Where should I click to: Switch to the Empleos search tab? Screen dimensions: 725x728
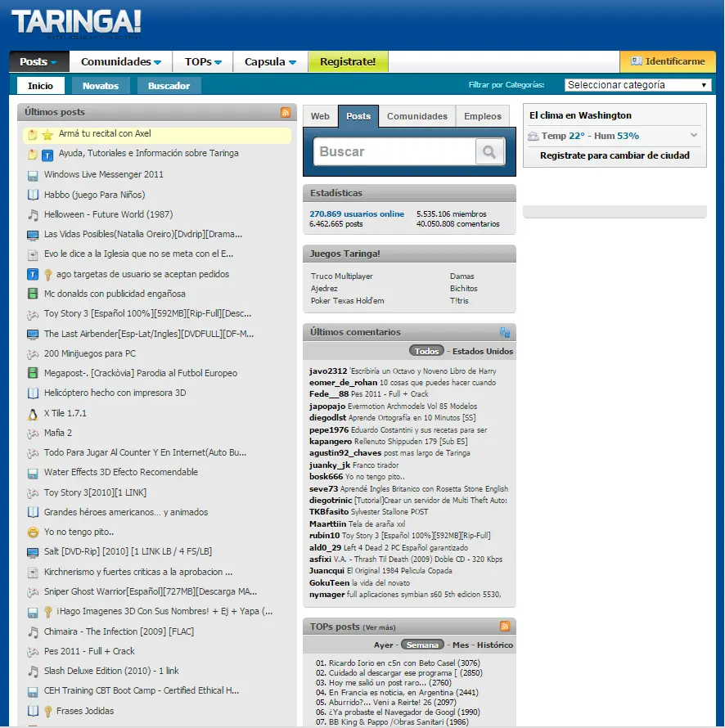pos(483,116)
